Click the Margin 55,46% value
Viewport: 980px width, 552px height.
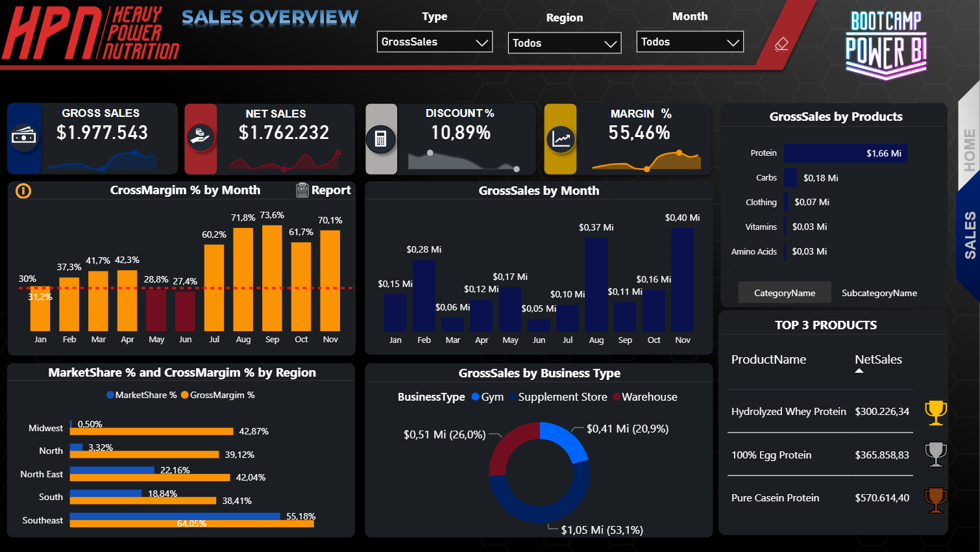pyautogui.click(x=639, y=132)
